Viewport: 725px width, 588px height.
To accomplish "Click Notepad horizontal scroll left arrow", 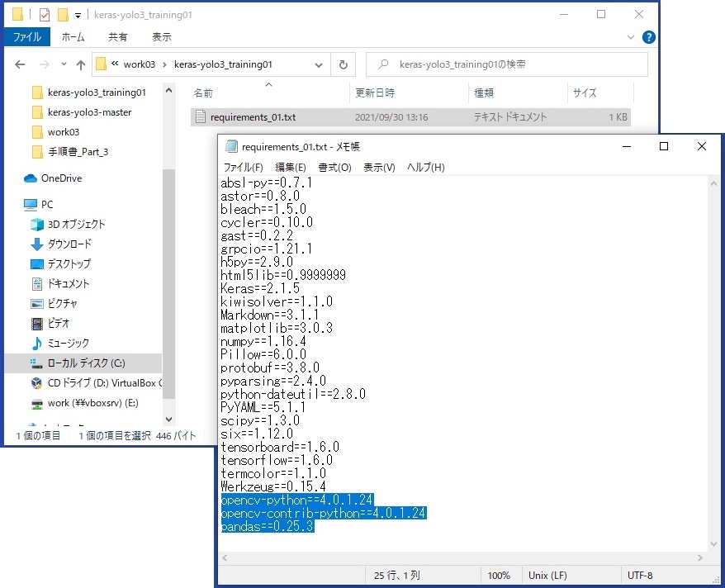I will (x=225, y=558).
